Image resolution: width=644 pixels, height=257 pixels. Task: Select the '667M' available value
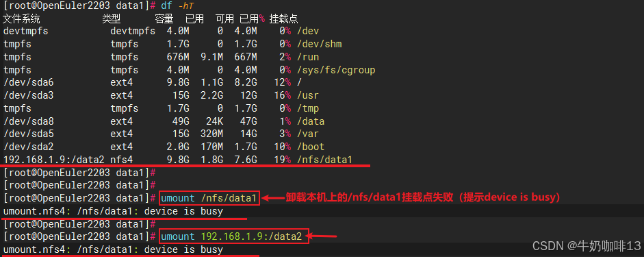point(246,57)
